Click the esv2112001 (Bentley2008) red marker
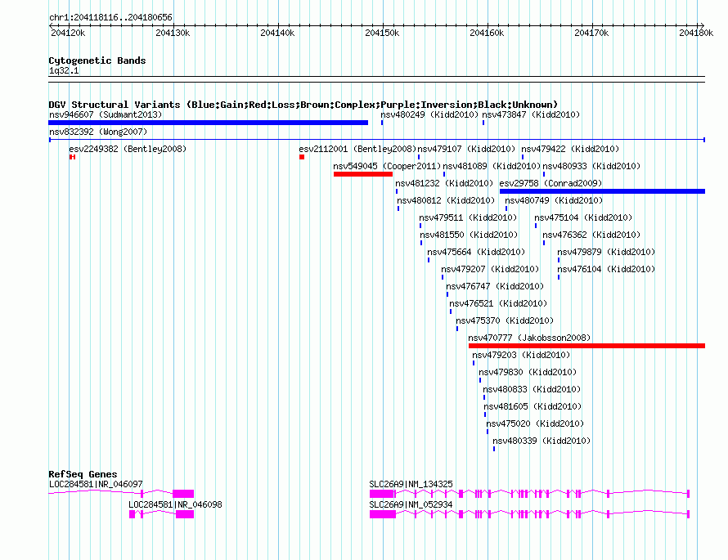Image resolution: width=728 pixels, height=560 pixels. 302,157
